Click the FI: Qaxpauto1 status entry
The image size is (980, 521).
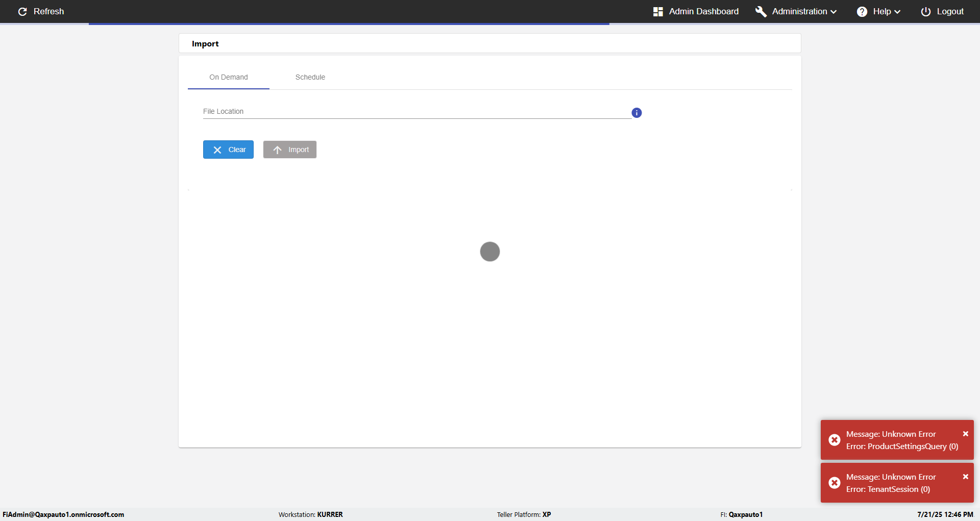click(x=742, y=514)
